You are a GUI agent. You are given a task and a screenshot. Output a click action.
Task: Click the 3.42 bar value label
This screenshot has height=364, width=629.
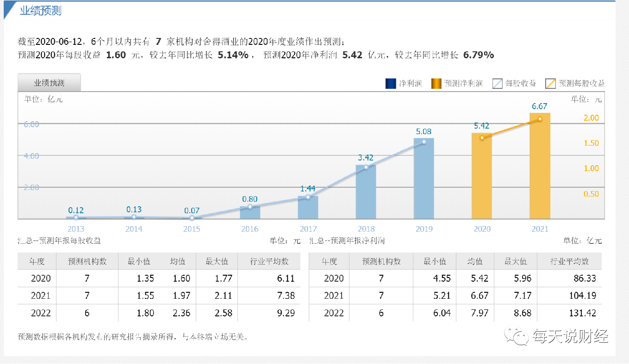(x=366, y=158)
